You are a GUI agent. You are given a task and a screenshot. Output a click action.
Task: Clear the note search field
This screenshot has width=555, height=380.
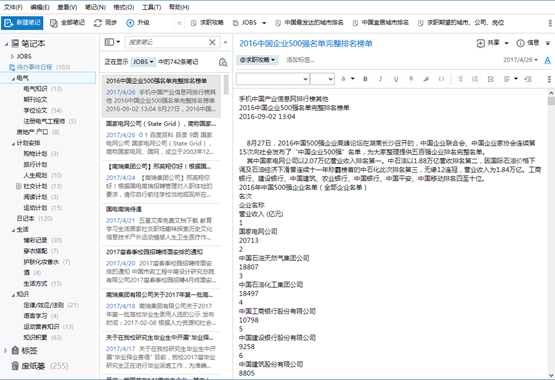pyautogui.click(x=212, y=42)
